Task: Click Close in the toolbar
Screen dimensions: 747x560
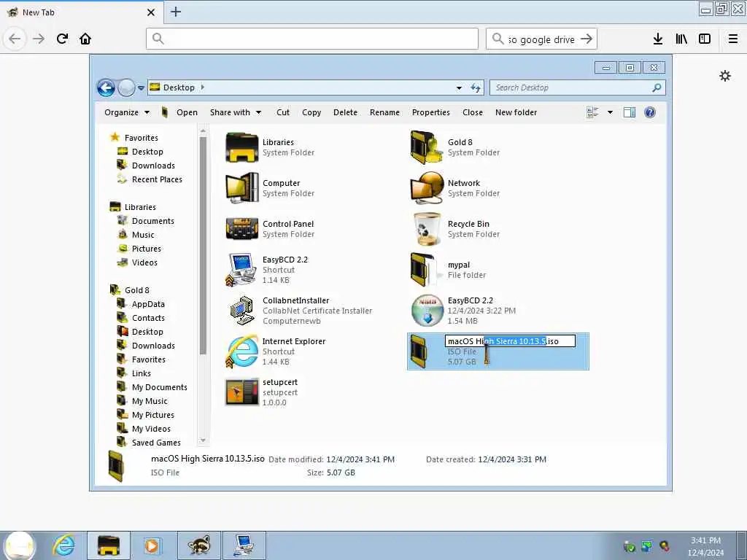Action: coord(473,112)
